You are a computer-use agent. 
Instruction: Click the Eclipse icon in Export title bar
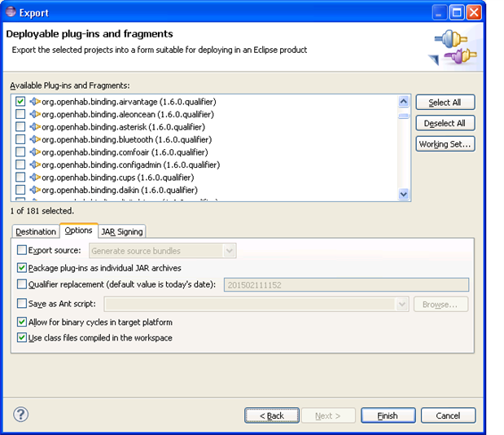tap(11, 11)
